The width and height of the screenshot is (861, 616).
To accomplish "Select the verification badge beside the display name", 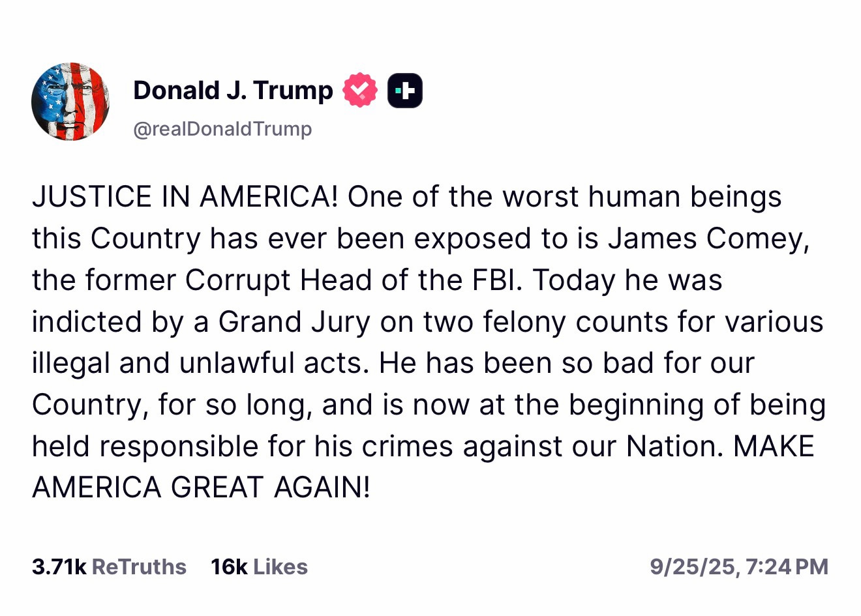I will 359,89.
